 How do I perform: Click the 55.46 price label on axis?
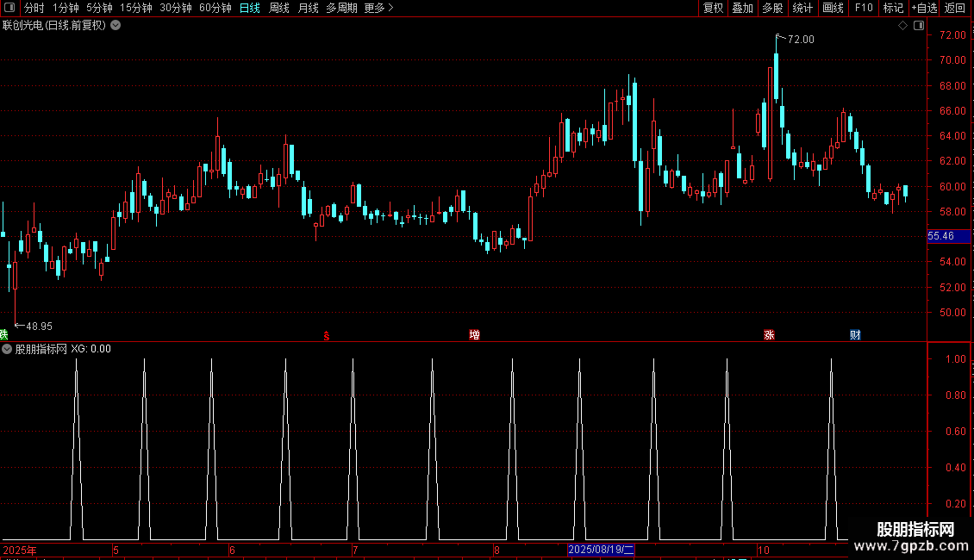pos(948,236)
